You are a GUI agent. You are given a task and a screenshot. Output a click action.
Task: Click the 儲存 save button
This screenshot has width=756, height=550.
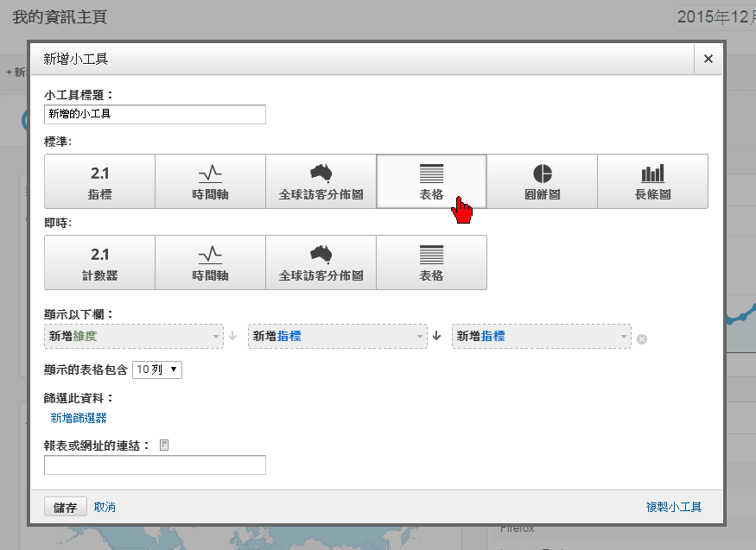click(64, 507)
